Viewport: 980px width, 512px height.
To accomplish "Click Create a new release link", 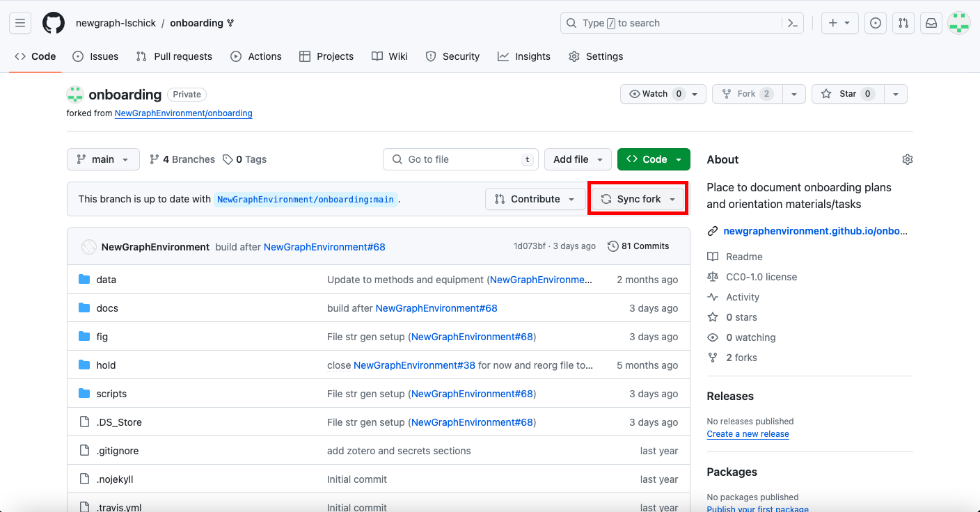I will pos(748,433).
